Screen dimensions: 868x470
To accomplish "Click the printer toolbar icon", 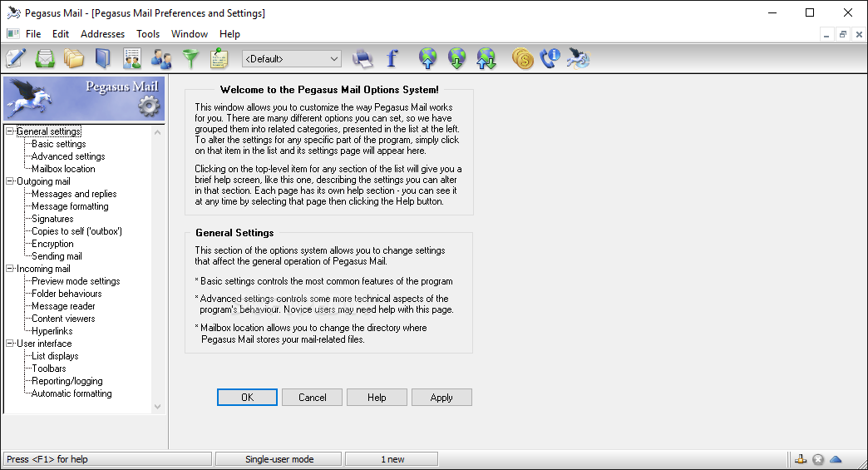I will tap(362, 58).
